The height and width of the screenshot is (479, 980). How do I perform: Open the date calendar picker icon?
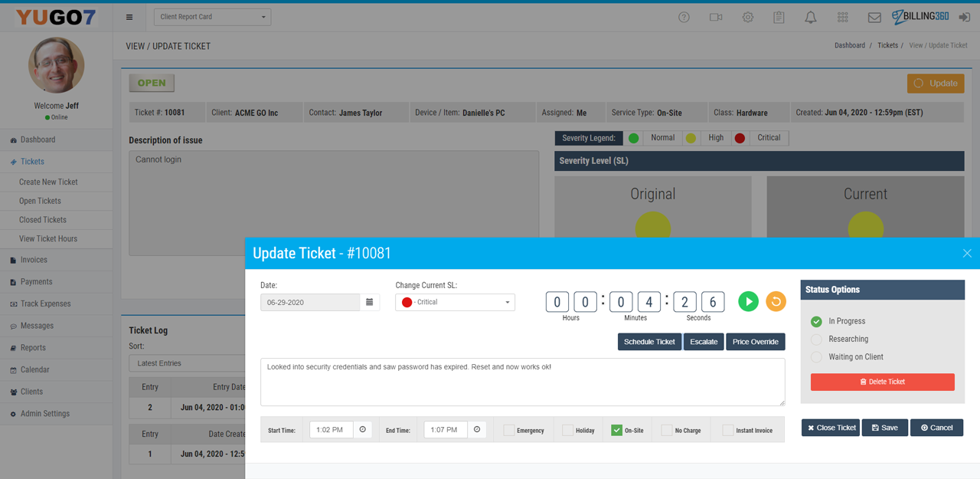(369, 302)
